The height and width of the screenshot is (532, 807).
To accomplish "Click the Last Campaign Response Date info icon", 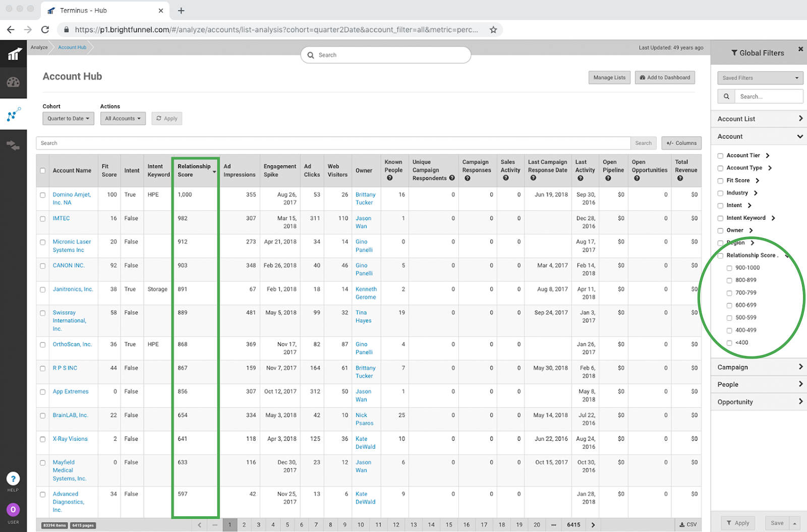I will pyautogui.click(x=533, y=178).
